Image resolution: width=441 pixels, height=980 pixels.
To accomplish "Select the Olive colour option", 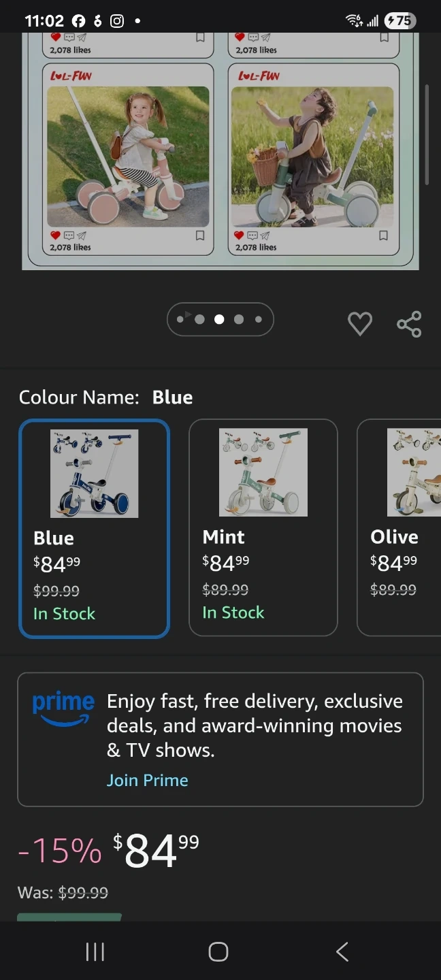I will click(x=399, y=528).
